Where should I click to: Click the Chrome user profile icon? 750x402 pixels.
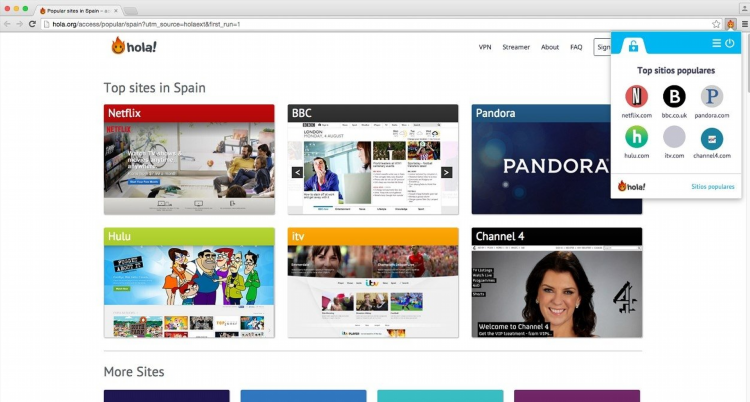click(x=744, y=6)
